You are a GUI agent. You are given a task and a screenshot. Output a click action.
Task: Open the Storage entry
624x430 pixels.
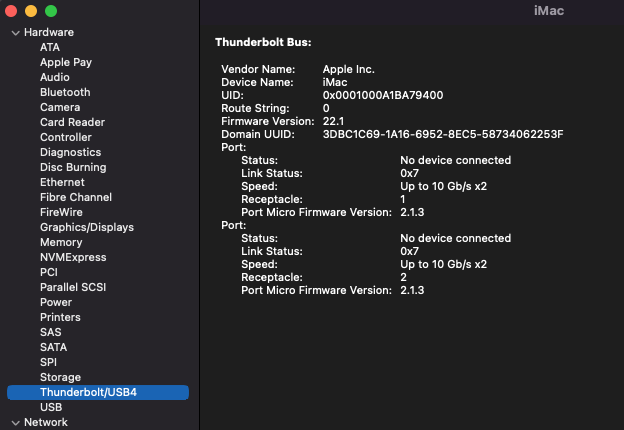coord(60,377)
